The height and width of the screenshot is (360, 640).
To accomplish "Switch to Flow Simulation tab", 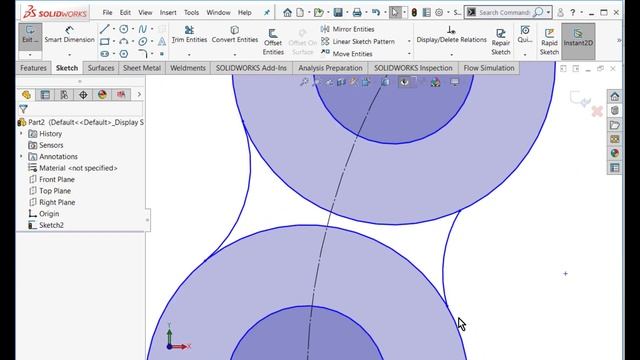I will coord(489,68).
